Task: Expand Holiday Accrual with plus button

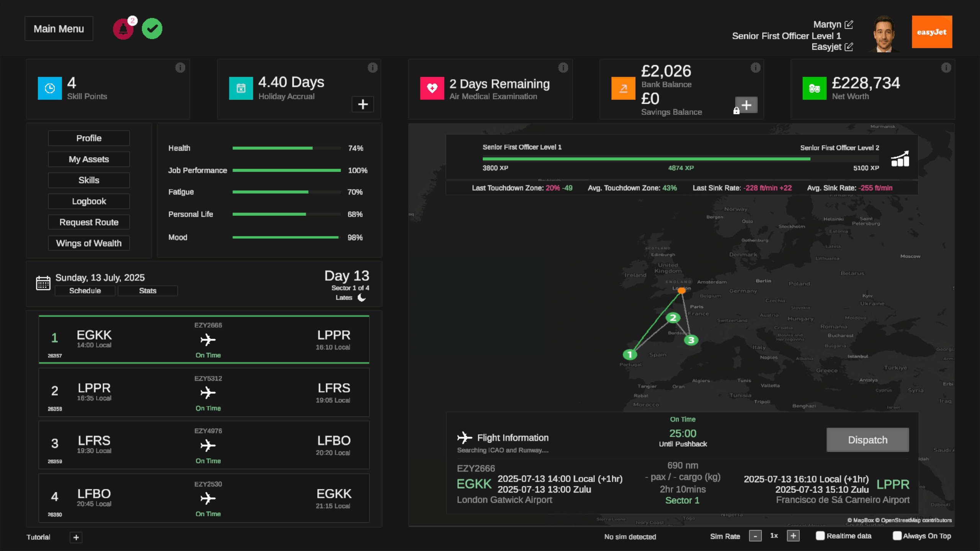Action: point(363,104)
